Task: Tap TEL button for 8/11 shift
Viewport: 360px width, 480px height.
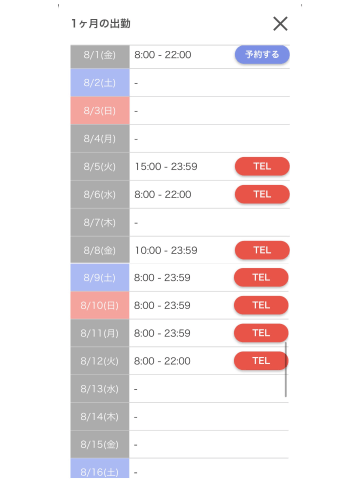Action: pos(261,333)
